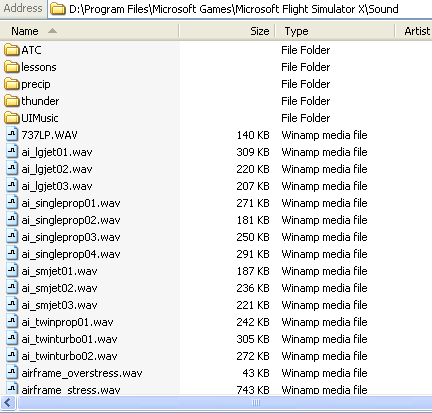Select the ai_twinturbo02.wav file name
The width and height of the screenshot is (432, 413).
tap(69, 356)
